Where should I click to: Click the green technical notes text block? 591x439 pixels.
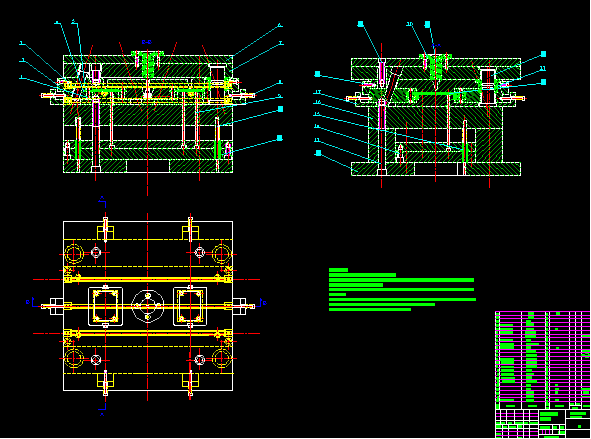click(x=402, y=289)
